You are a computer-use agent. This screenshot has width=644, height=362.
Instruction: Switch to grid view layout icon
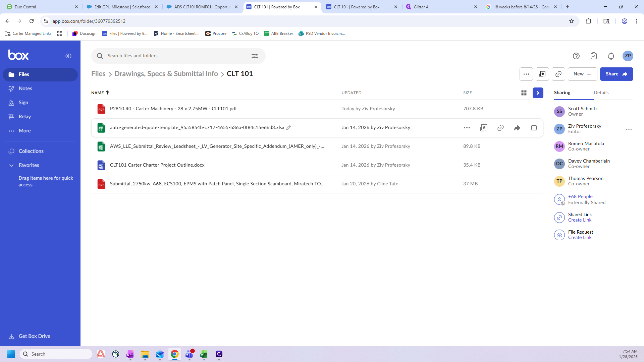click(524, 93)
